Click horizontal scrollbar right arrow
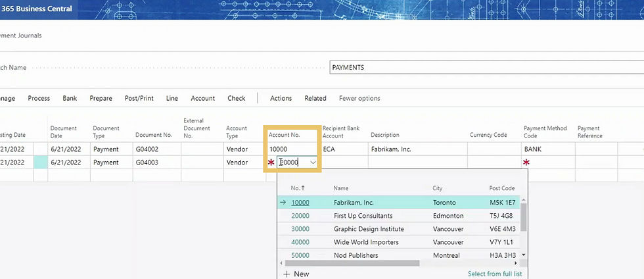The height and width of the screenshot is (279, 644). coord(516,263)
